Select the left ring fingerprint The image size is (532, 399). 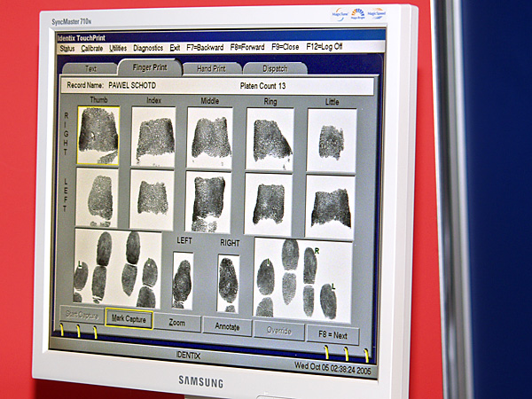[268, 204]
